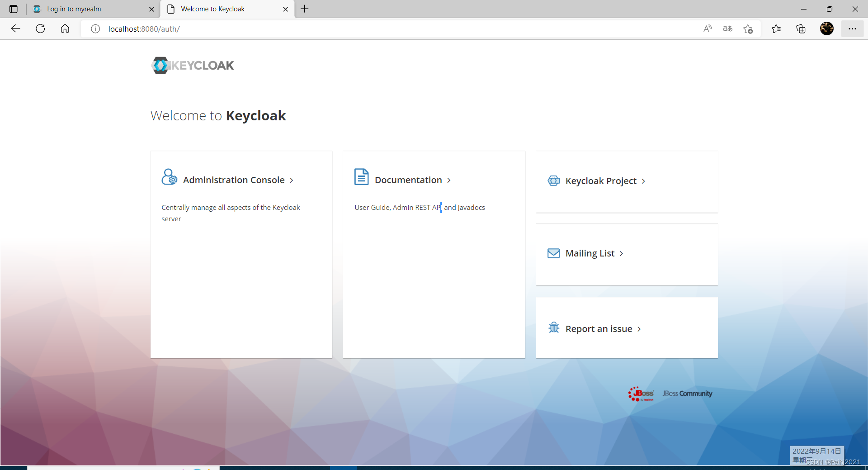
Task: Activate Read aloud in the address bar
Action: click(707, 28)
